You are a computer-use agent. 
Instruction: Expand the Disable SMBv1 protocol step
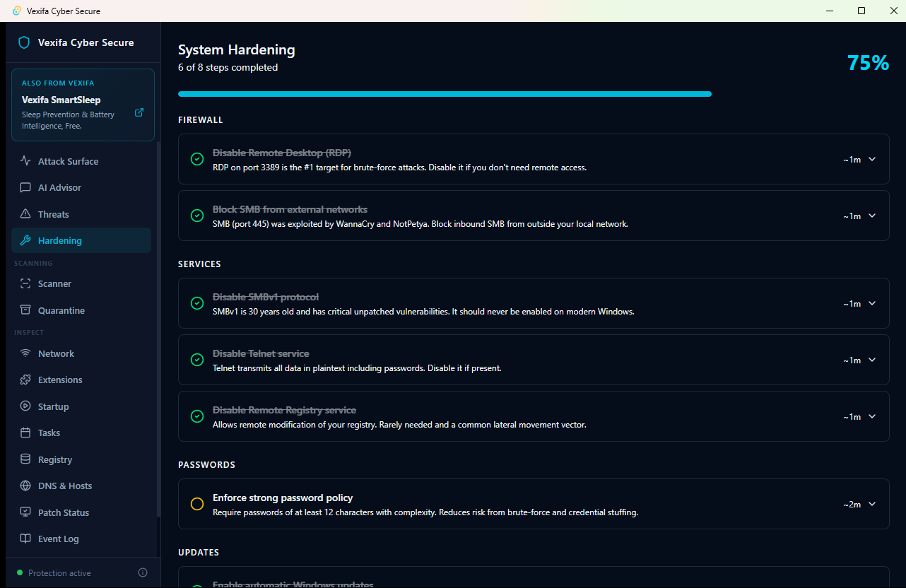[x=872, y=303]
